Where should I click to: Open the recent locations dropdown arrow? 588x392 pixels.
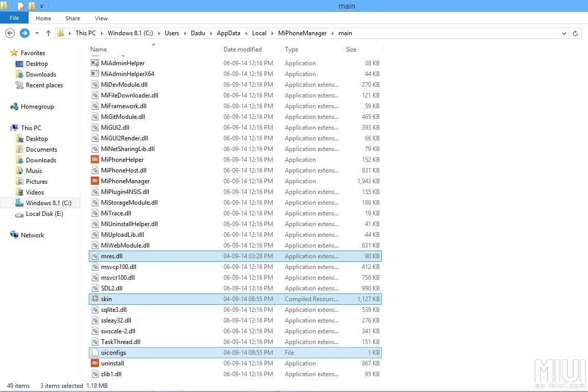37,33
